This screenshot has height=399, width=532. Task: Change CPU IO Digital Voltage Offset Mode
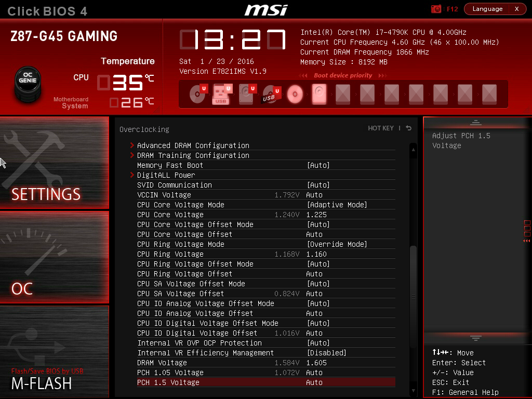pos(318,323)
